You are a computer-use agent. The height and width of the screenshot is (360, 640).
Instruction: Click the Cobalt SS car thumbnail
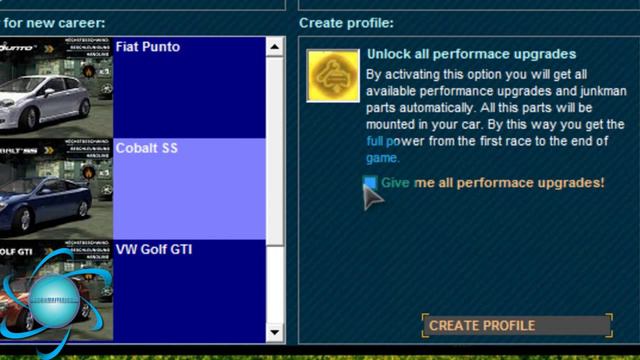click(56, 189)
